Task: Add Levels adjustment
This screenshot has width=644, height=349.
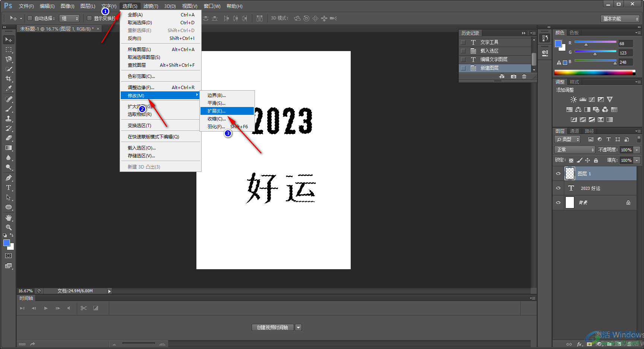Action: coord(583,100)
